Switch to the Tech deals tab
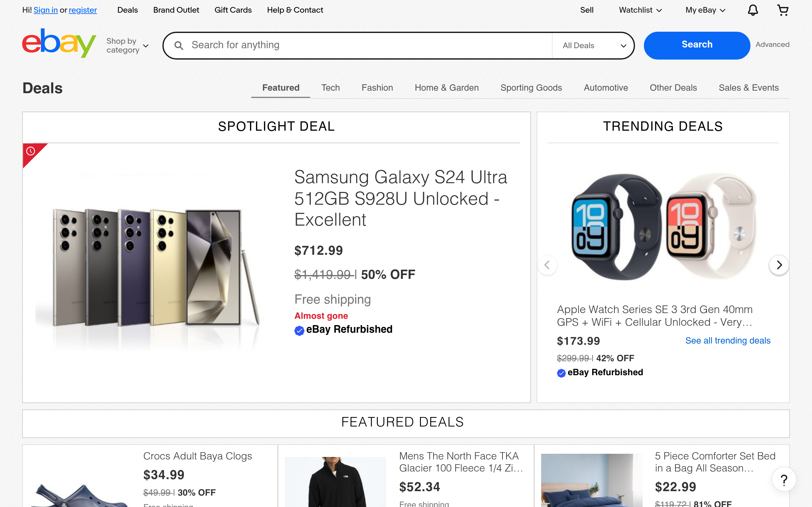The width and height of the screenshot is (812, 507). tap(330, 88)
